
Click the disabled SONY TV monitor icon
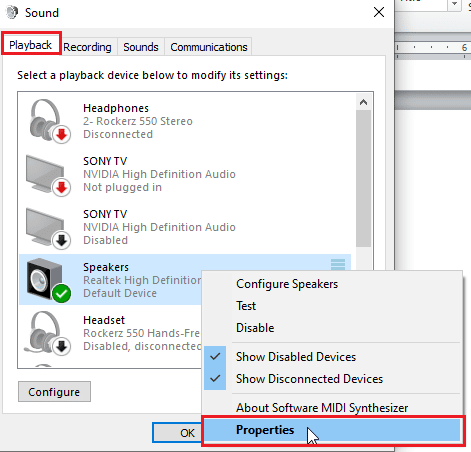tap(48, 228)
